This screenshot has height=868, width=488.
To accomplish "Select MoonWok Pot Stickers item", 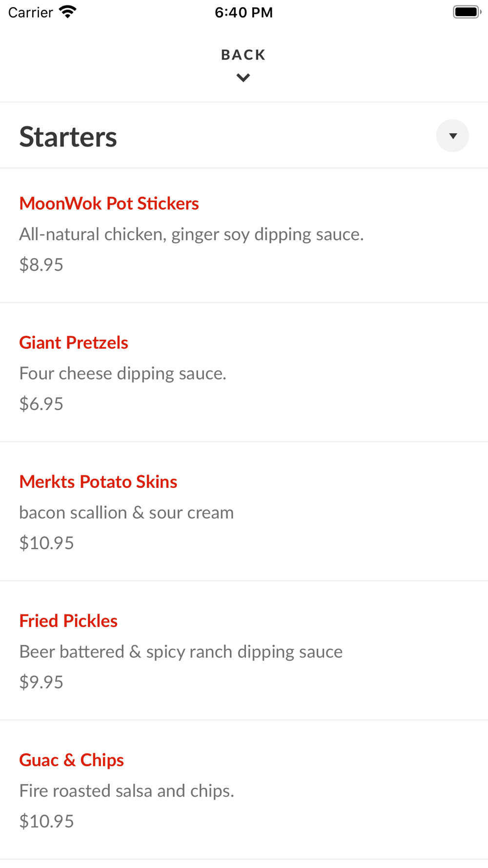I will pos(109,204).
